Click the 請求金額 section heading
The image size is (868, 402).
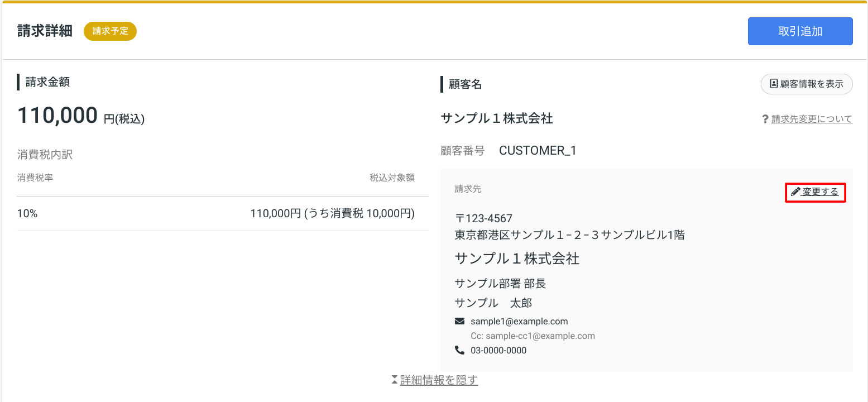tap(47, 82)
